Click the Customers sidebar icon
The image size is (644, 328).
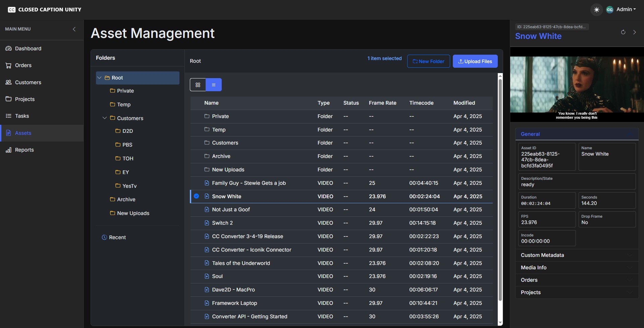coord(8,82)
